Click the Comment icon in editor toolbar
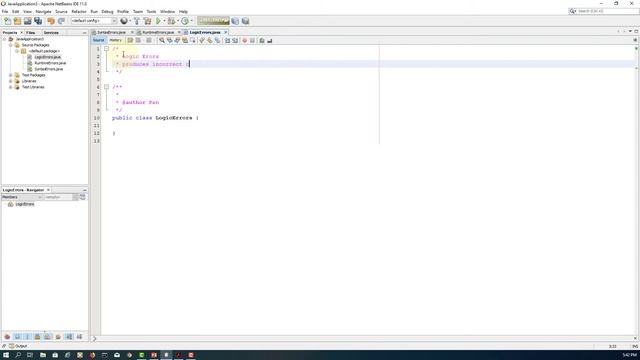Image resolution: width=640 pixels, height=360 pixels. [x=262, y=40]
